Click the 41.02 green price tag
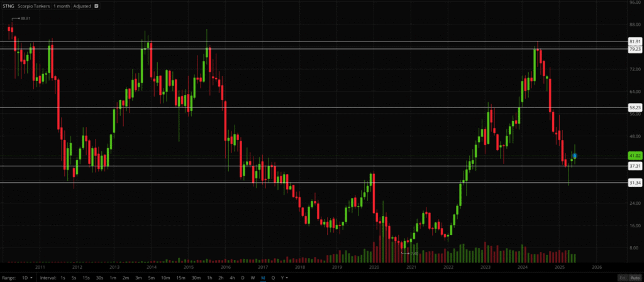This screenshot has height=282, width=644. tap(634, 155)
